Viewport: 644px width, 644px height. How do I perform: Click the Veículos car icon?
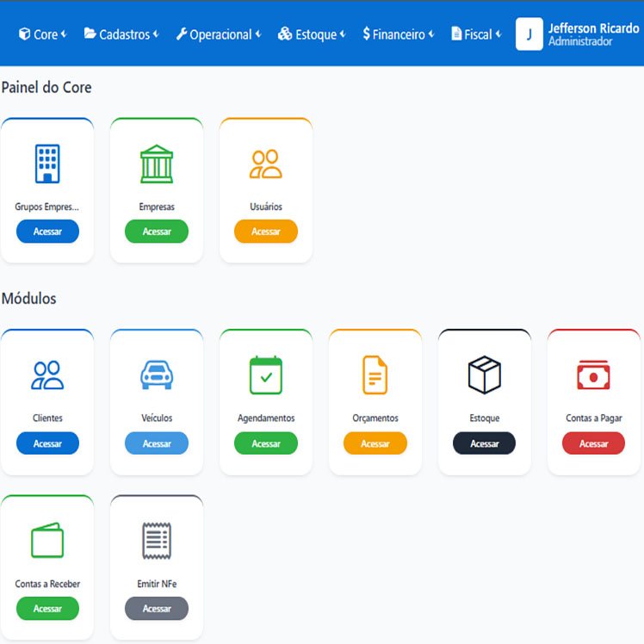[x=157, y=375]
